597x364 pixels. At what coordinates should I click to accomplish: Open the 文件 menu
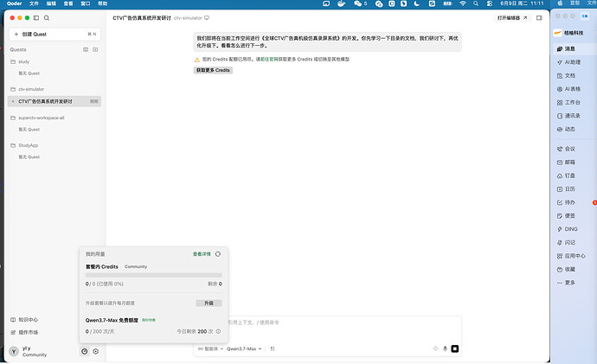pos(34,3)
